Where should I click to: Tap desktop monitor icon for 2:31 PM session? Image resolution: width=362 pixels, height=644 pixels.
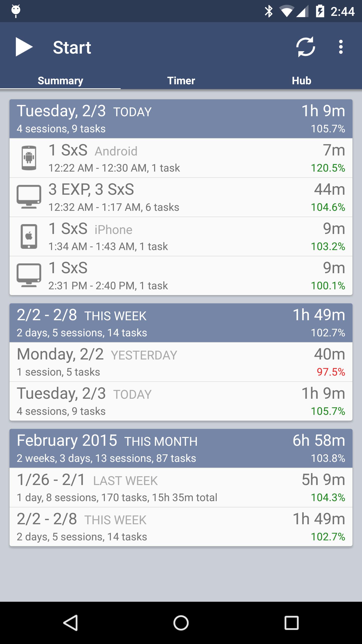29,276
